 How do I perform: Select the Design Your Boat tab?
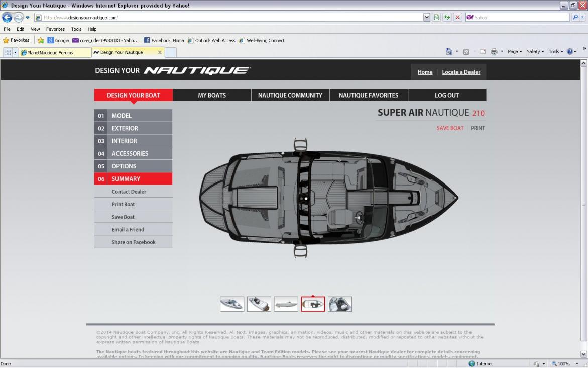134,95
